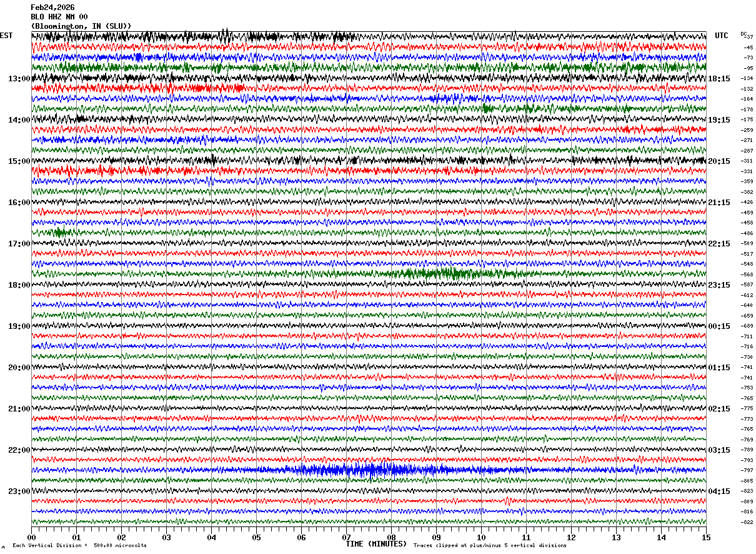Click the vertical division 500.00 microvolts note
Image resolution: width=756 pixels, height=554 pixels.
[x=79, y=546]
